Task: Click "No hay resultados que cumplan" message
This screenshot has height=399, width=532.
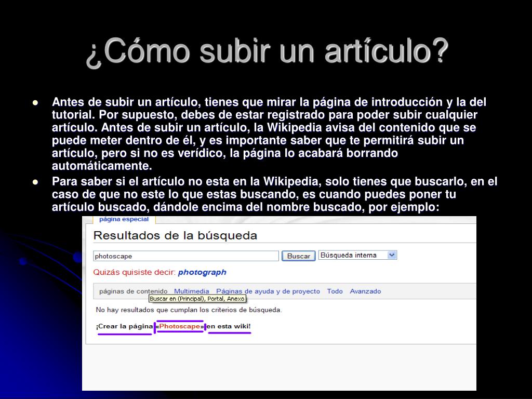Action: [x=189, y=310]
